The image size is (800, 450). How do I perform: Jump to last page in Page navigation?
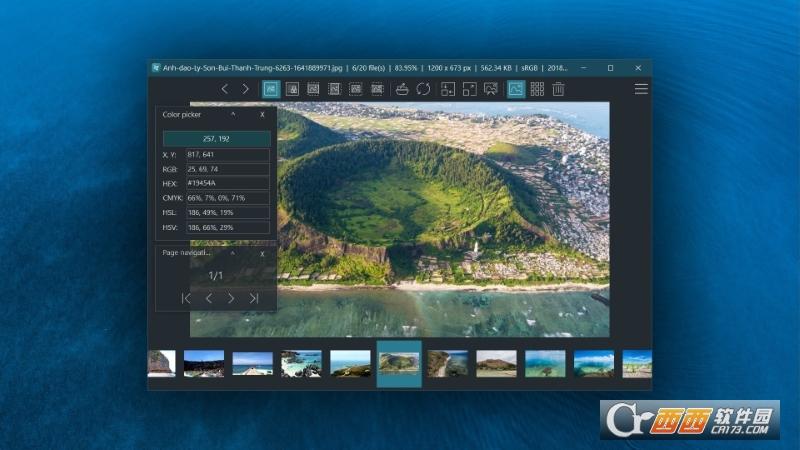click(254, 298)
